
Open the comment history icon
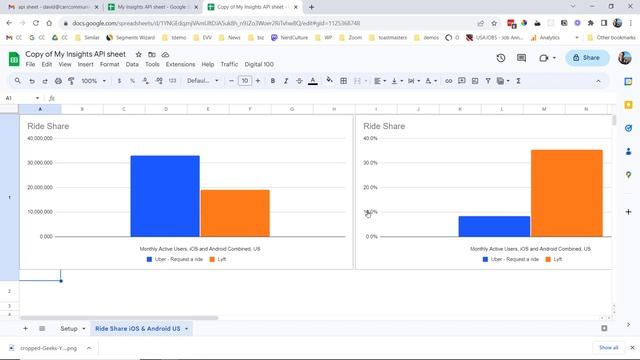521,58
